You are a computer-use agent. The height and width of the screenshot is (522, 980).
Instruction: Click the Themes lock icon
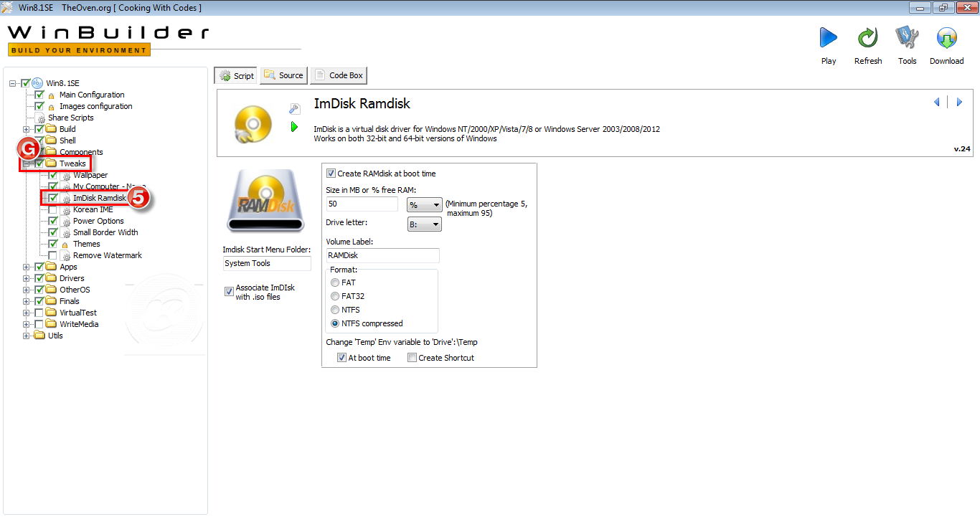click(65, 245)
